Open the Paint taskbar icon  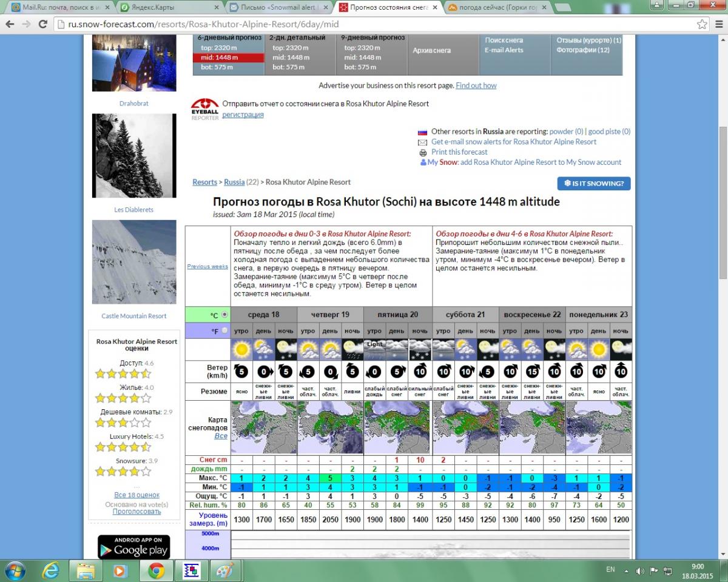224,570
